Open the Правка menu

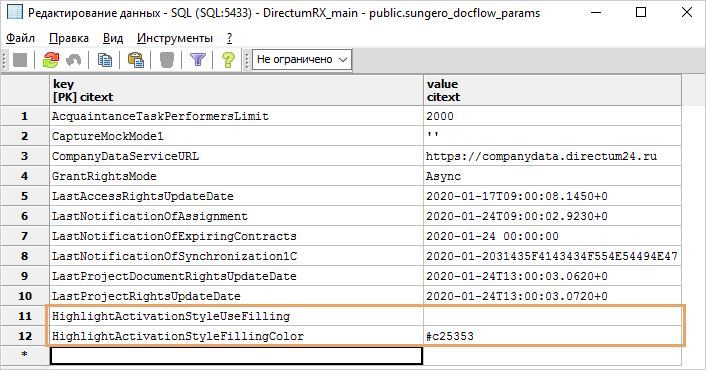pyautogui.click(x=69, y=38)
